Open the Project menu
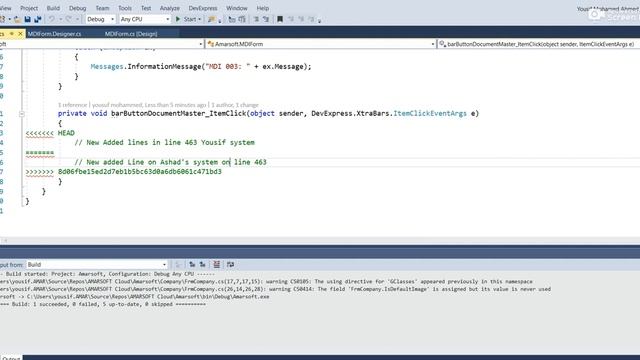This screenshot has height=360, width=640. pyautogui.click(x=29, y=8)
